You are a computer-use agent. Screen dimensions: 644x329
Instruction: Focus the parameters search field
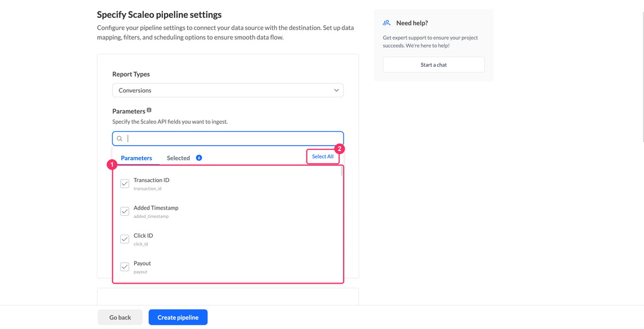228,139
